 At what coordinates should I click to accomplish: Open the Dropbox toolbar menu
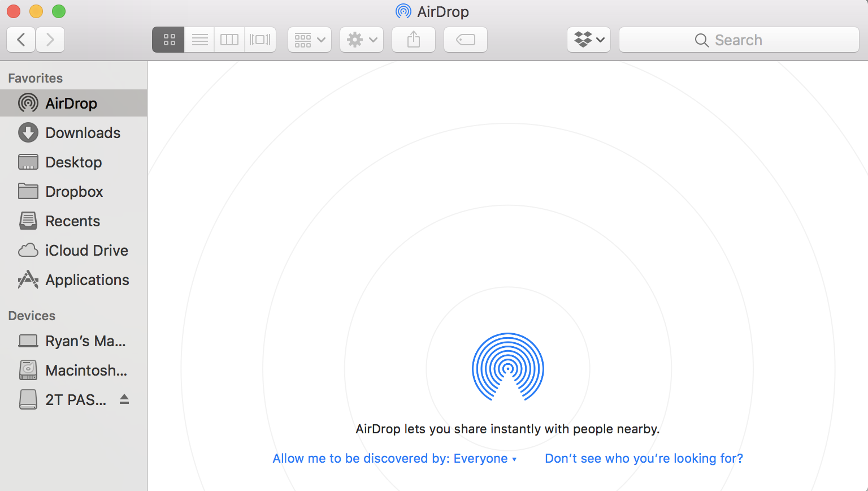point(589,40)
